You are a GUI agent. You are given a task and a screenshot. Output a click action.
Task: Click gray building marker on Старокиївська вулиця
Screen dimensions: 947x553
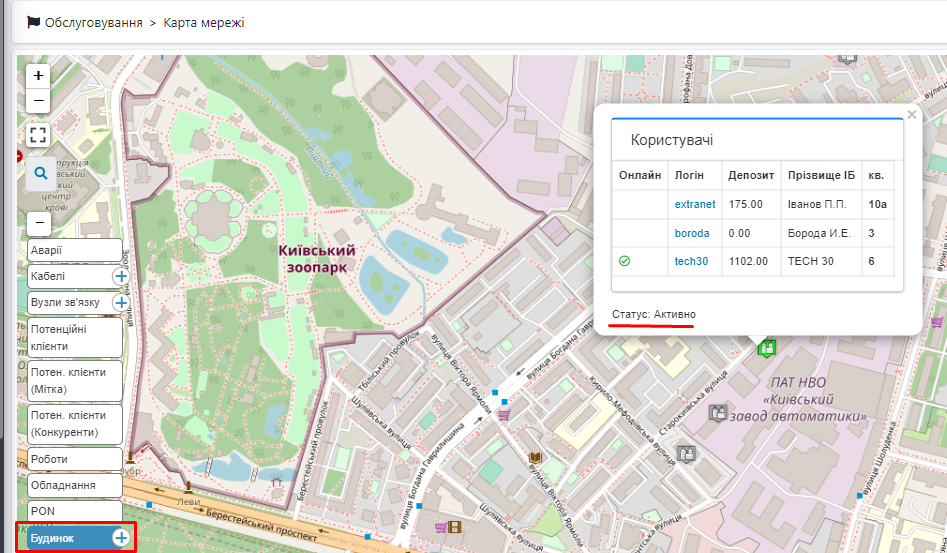(x=717, y=412)
